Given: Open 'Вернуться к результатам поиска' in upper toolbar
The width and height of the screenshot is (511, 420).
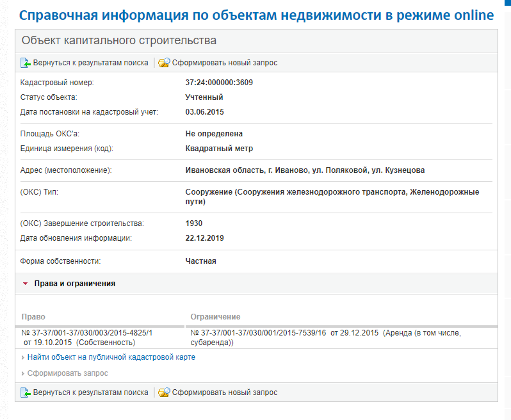Looking at the screenshot, I should tap(90, 63).
